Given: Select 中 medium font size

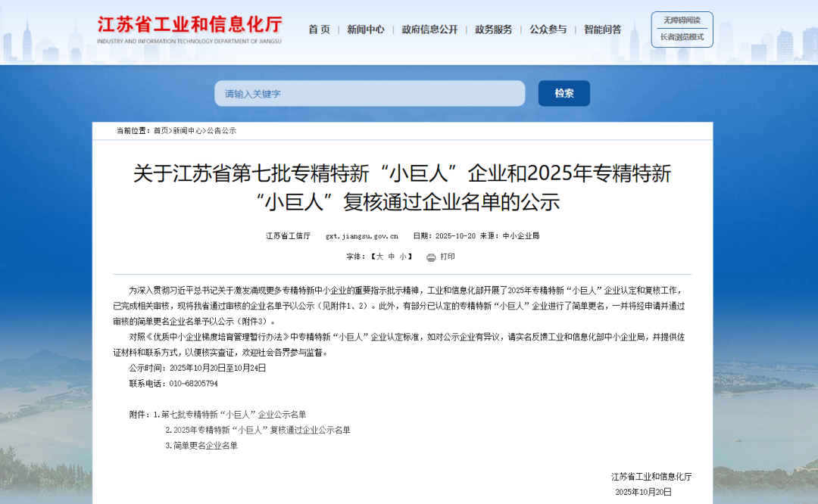Looking at the screenshot, I should (x=391, y=257).
